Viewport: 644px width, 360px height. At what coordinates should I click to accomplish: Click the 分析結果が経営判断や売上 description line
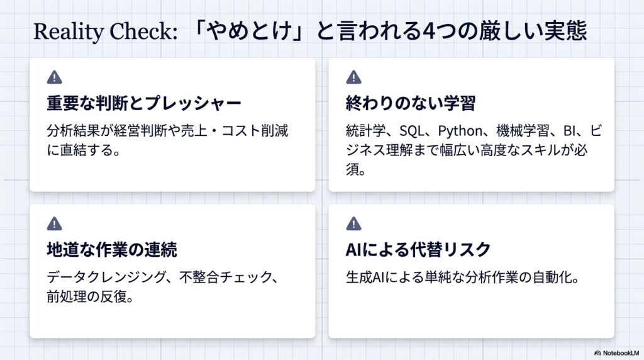171,132
